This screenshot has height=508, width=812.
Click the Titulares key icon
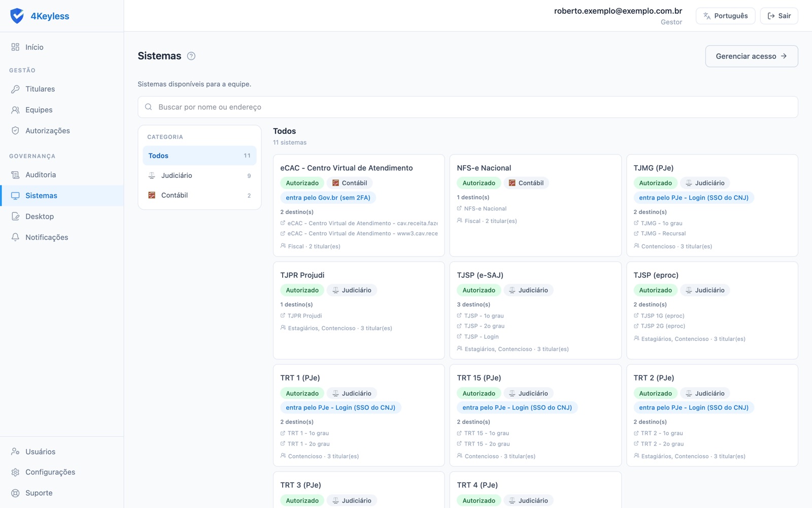[15, 89]
